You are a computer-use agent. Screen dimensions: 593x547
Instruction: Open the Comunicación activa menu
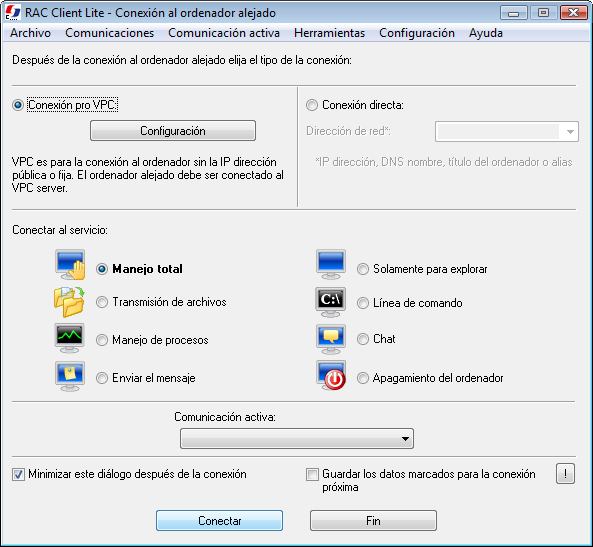coord(224,33)
